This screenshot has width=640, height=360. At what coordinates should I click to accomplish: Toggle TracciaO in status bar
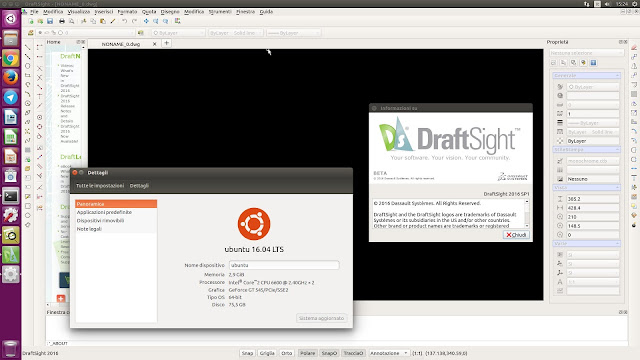353,353
